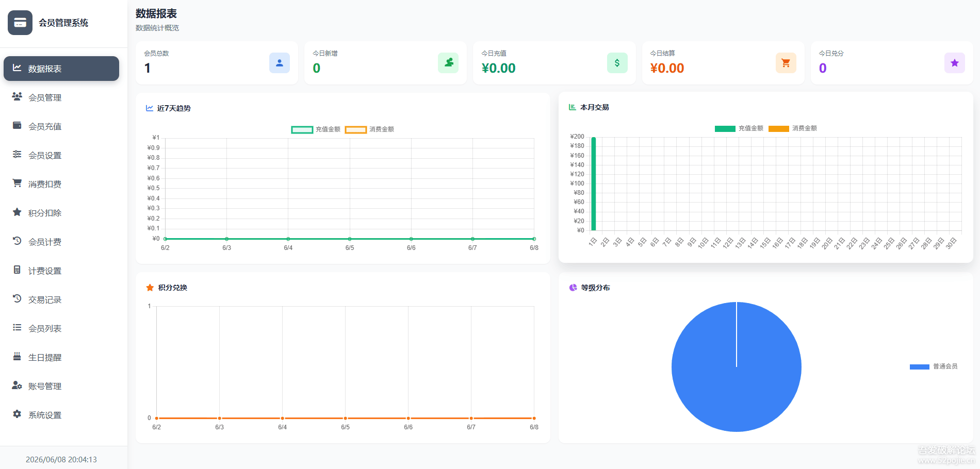Toggle 普通会员 legend in 等级分布 chart

(x=934, y=366)
